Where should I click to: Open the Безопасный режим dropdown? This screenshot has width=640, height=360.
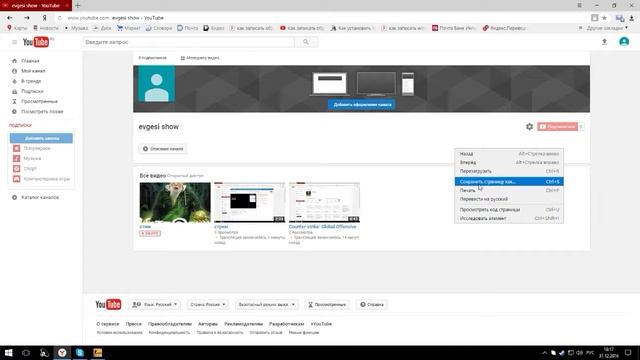266,304
